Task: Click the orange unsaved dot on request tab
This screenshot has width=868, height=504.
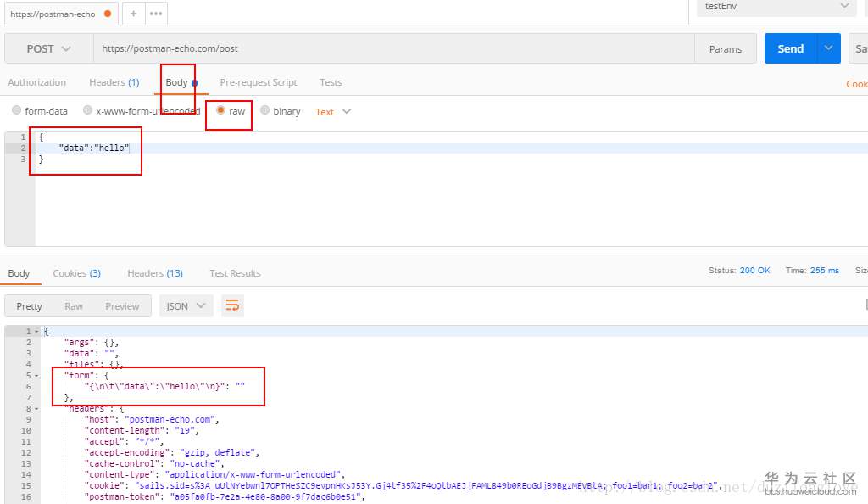Action: click(108, 14)
